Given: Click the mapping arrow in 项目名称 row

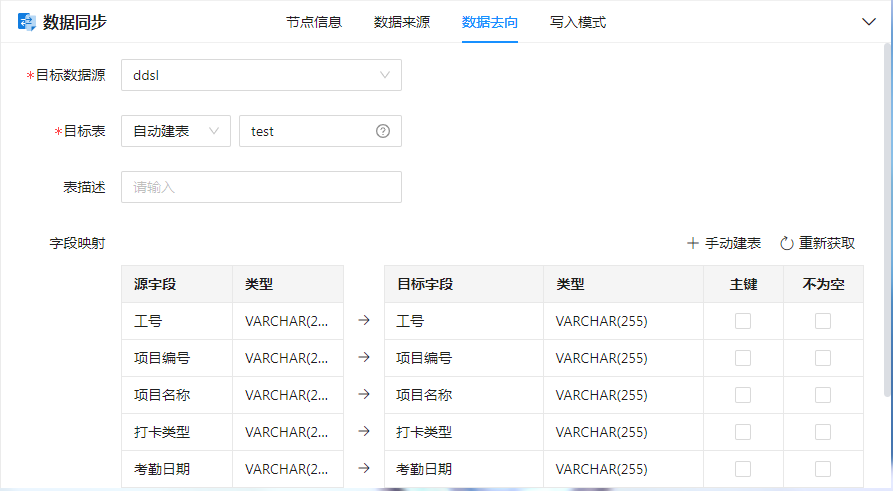Looking at the screenshot, I should tap(364, 395).
